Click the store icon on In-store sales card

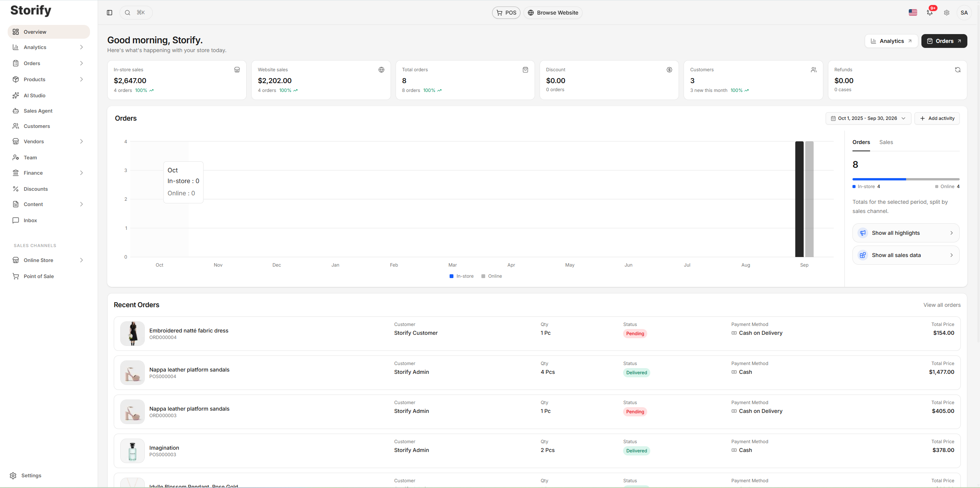point(237,70)
